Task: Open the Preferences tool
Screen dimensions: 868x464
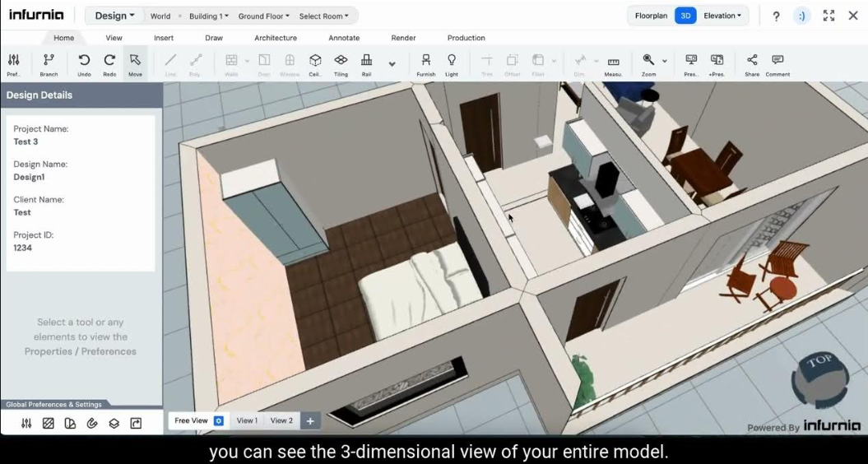Action: click(14, 64)
